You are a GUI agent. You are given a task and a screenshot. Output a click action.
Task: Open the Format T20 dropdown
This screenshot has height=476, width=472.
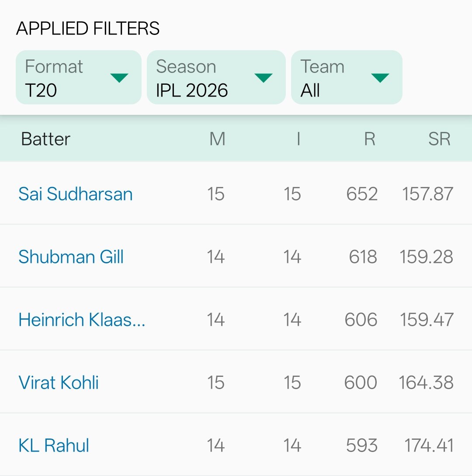[78, 77]
